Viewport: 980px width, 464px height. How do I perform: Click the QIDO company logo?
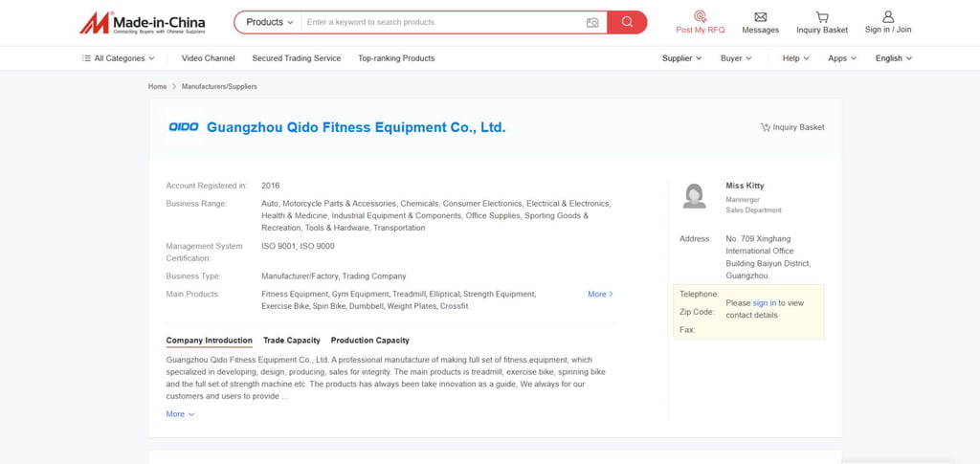pyautogui.click(x=183, y=126)
